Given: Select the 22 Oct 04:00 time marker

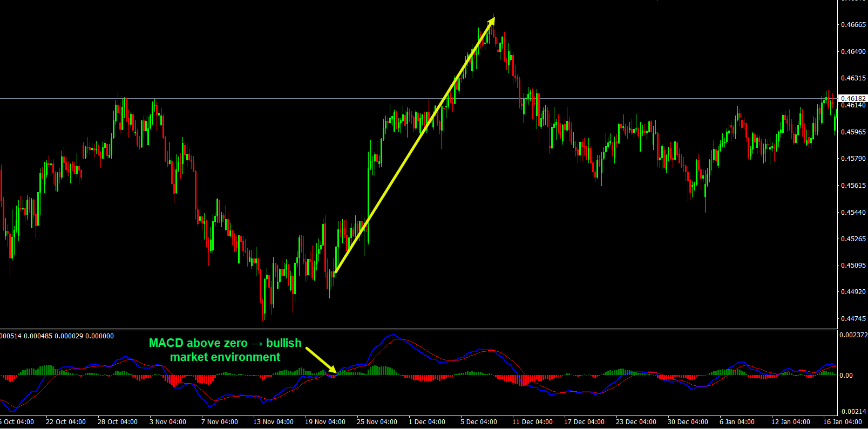Looking at the screenshot, I should (66, 422).
